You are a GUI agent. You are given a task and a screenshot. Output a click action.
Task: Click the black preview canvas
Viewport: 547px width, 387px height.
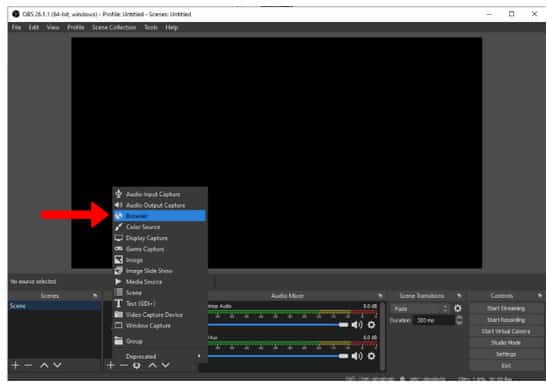pos(277,152)
